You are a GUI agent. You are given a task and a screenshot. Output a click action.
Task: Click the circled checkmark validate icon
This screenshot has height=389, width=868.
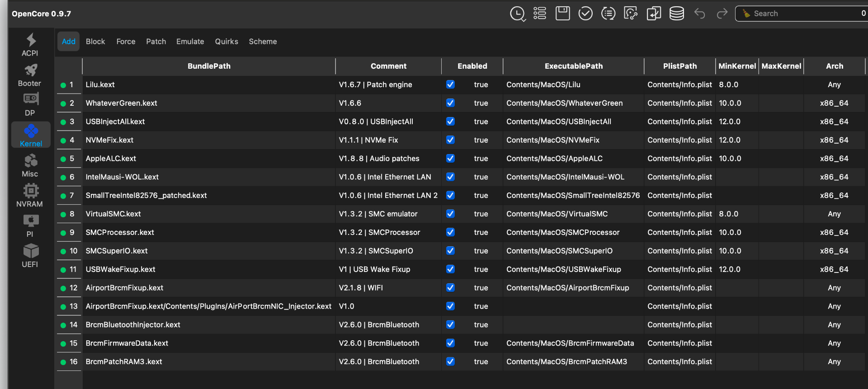585,14
